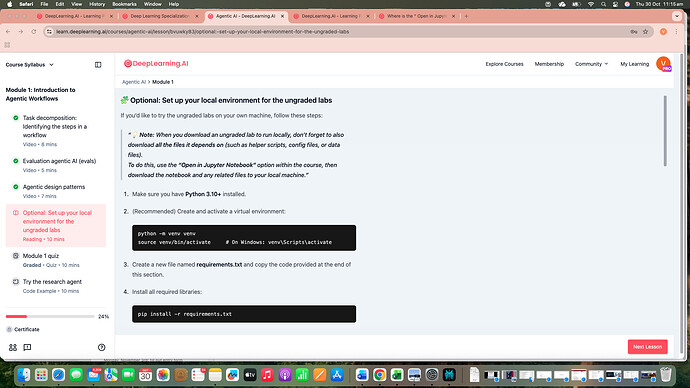Click the course progress bar at 24%
The height and width of the screenshot is (388, 690).
pyautogui.click(x=50, y=316)
